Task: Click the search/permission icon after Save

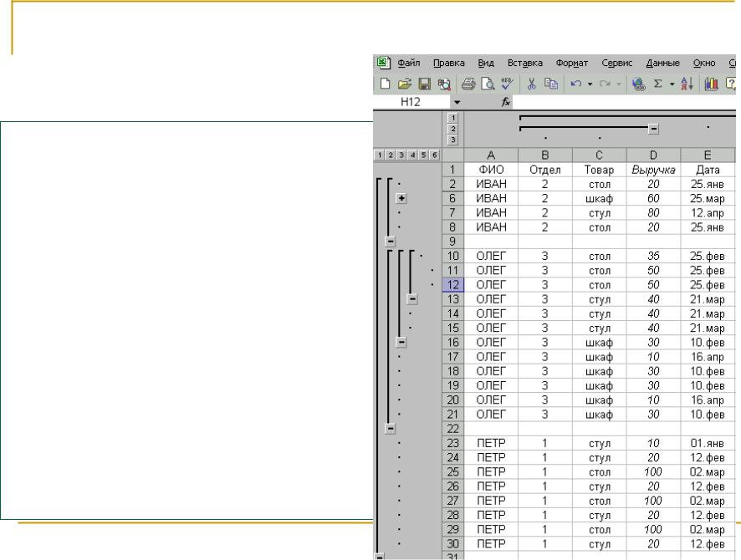Action: click(444, 84)
